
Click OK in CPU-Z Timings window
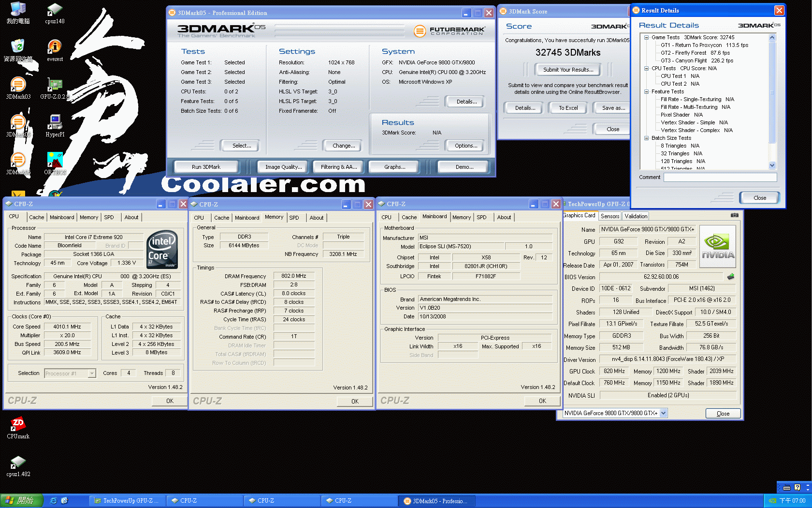click(355, 401)
